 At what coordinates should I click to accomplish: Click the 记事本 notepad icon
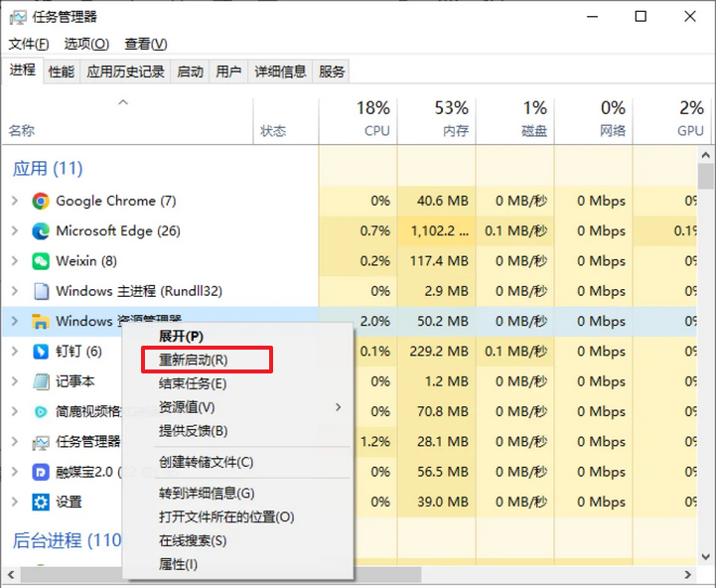[41, 381]
